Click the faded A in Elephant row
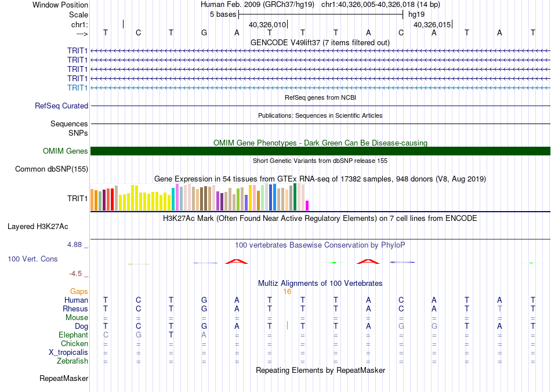 coord(204,335)
